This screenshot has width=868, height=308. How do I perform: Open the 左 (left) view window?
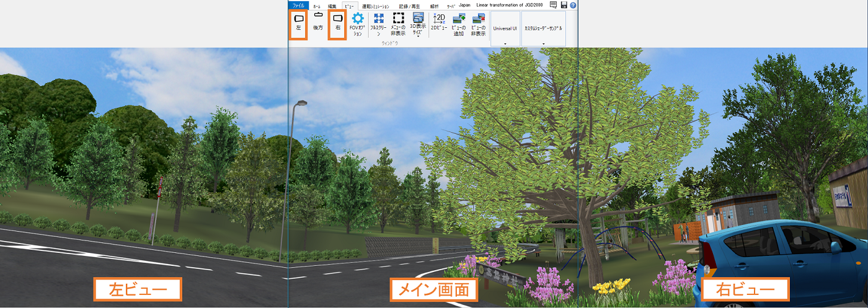[299, 24]
